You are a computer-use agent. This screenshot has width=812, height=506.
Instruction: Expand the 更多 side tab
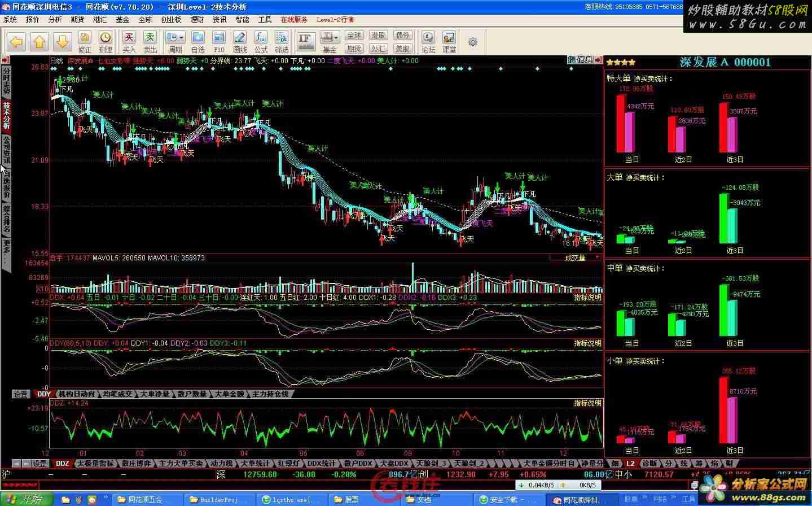6,255
